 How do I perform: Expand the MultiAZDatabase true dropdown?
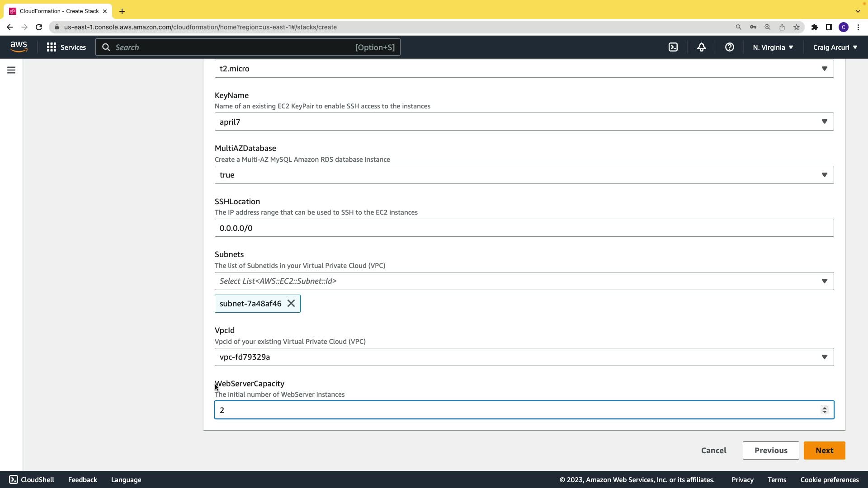524,175
